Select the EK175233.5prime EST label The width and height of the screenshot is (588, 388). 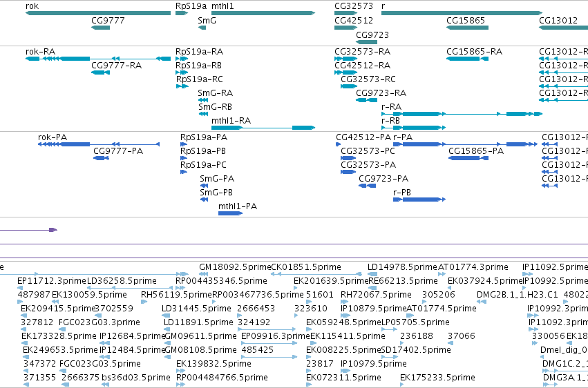[x=437, y=378]
